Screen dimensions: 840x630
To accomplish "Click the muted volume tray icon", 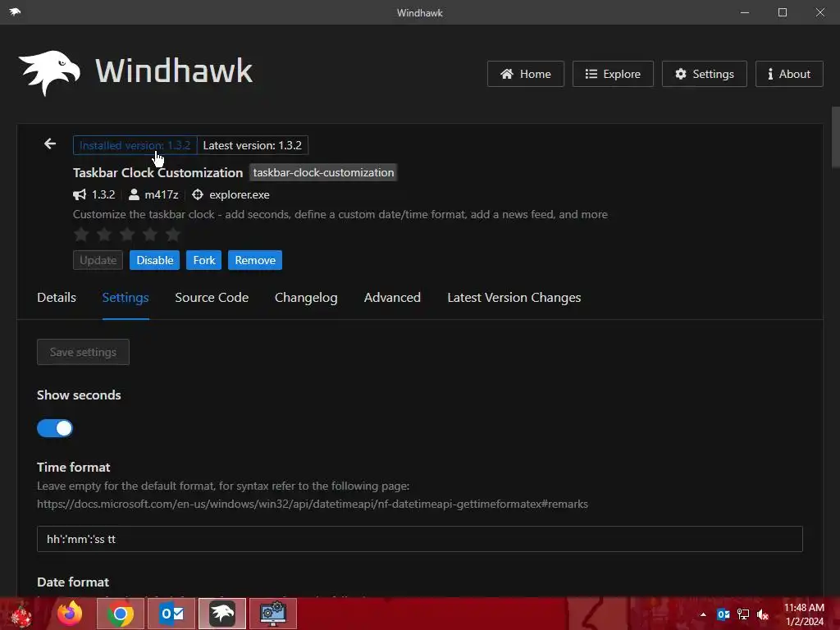I will click(763, 614).
